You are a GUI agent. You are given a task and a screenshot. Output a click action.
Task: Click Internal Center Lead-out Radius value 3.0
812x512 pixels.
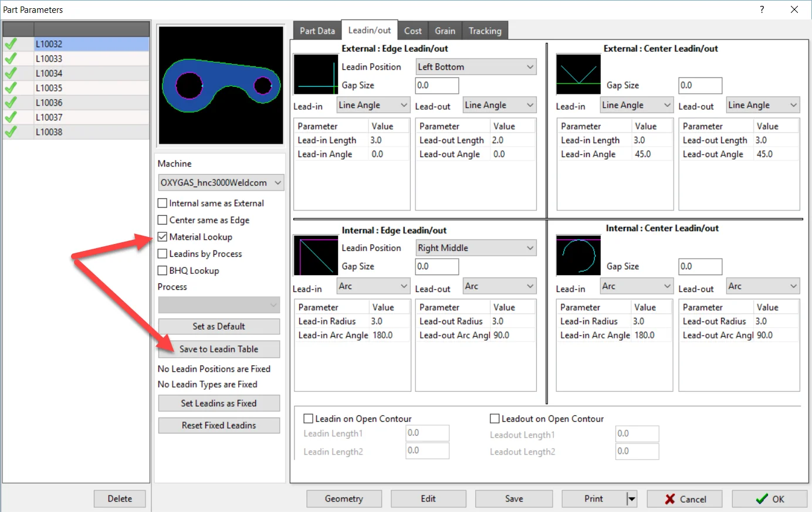click(x=761, y=321)
